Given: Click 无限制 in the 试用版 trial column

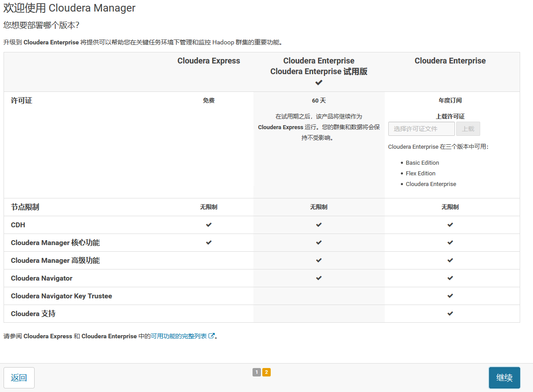Looking at the screenshot, I should (x=319, y=207).
